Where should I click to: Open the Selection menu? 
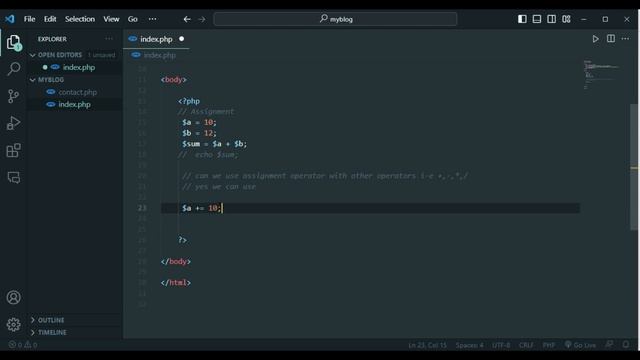(x=80, y=19)
